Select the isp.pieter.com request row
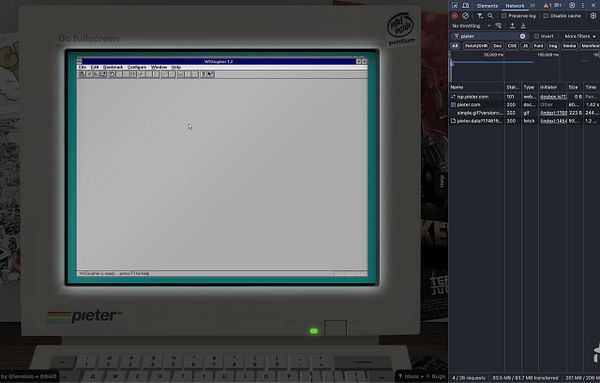This screenshot has width=600, height=383. (x=525, y=97)
